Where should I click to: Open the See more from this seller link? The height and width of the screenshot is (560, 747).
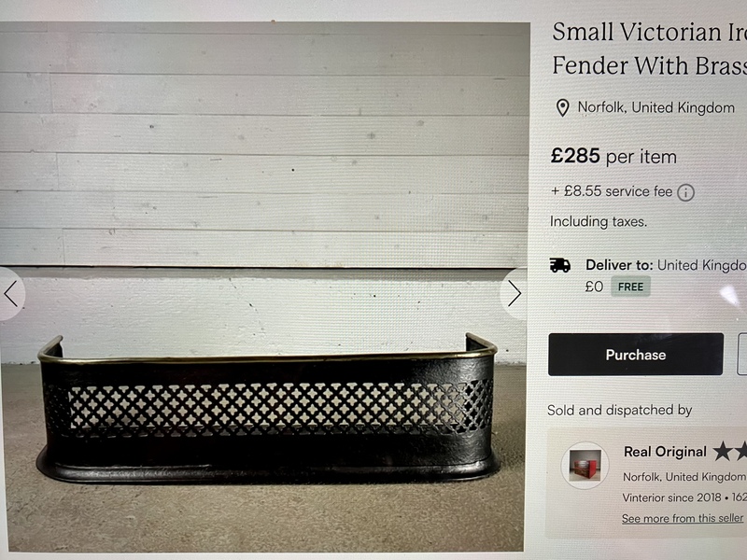tap(683, 519)
